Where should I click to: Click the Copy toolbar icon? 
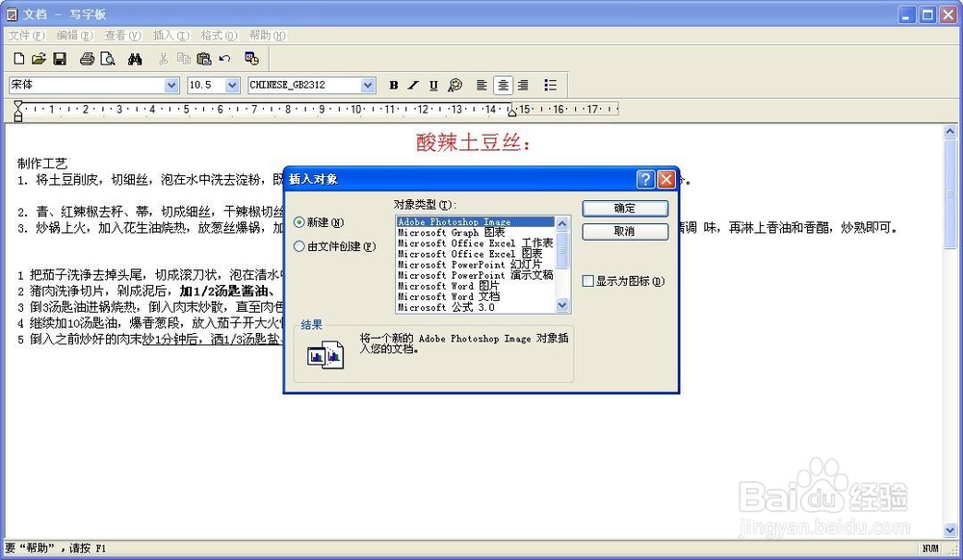[184, 59]
